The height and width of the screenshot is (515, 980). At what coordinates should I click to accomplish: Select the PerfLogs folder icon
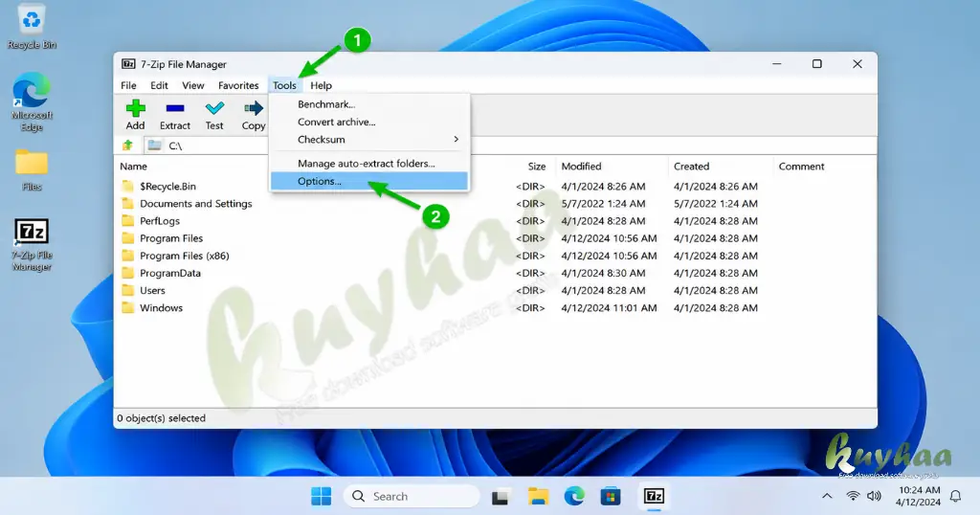pos(127,220)
